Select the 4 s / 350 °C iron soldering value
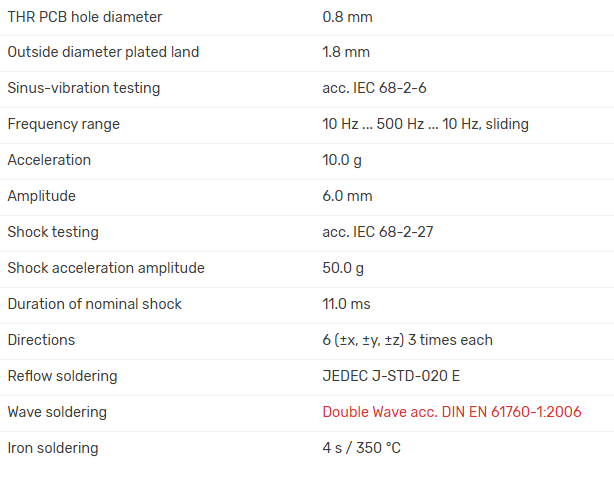 coord(361,448)
